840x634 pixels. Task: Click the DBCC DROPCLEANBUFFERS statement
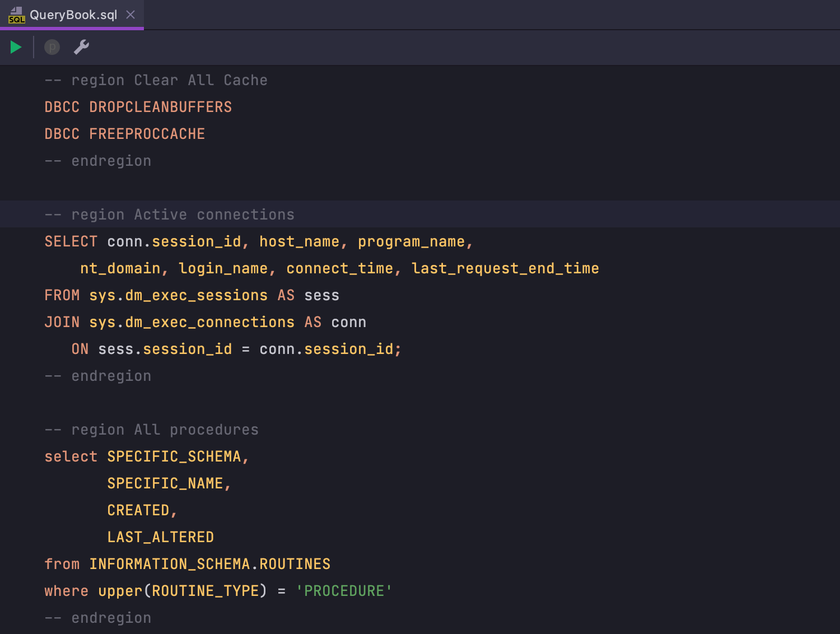tap(138, 107)
